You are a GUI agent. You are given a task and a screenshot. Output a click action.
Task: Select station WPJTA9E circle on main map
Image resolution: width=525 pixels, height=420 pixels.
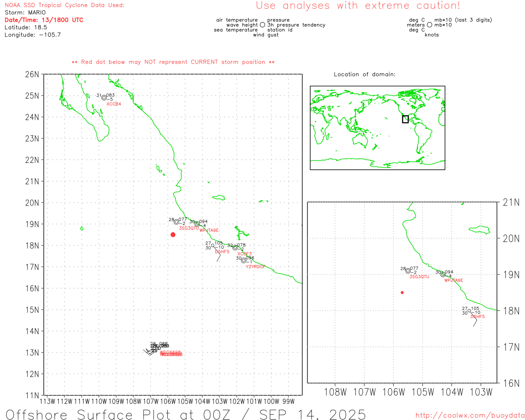[197, 224]
